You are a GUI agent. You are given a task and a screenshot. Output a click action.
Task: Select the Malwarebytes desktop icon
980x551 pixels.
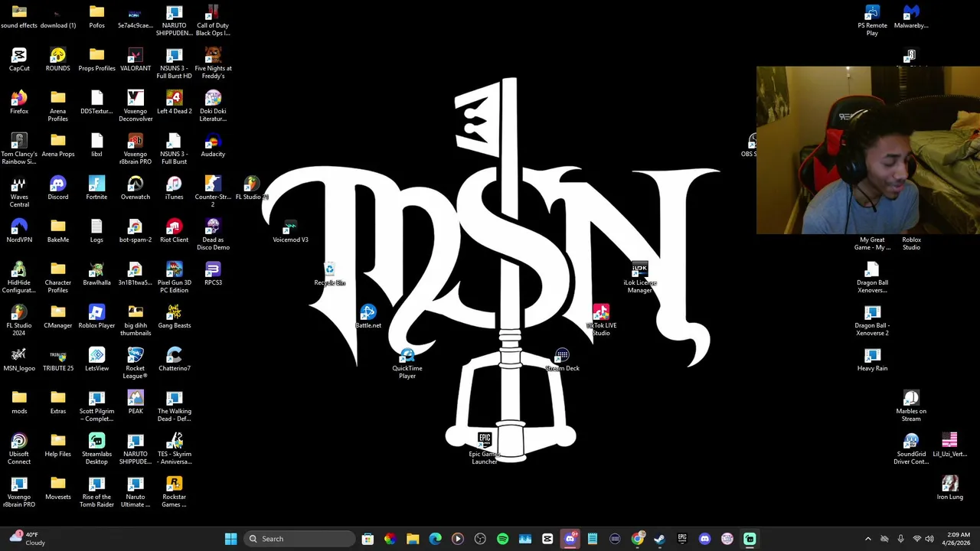pyautogui.click(x=911, y=17)
